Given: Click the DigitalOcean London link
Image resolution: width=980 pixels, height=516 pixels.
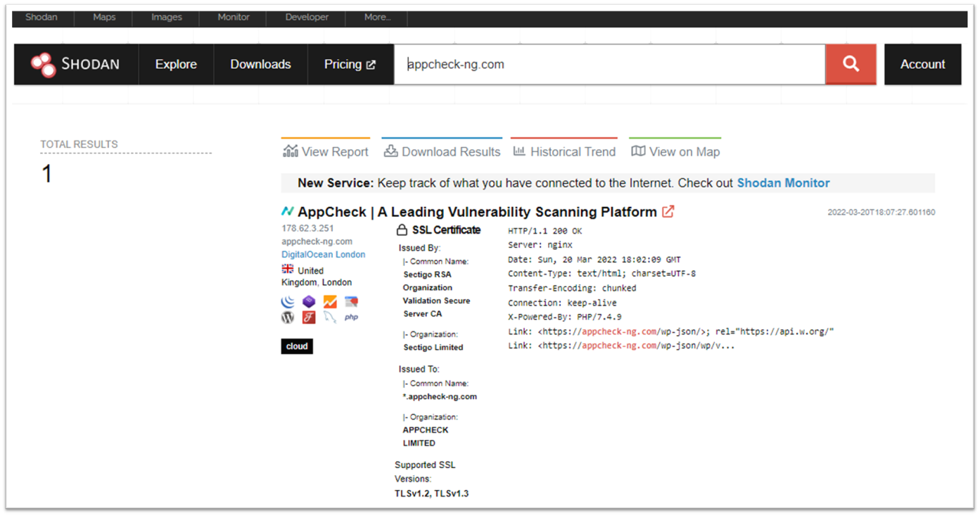Looking at the screenshot, I should pos(323,255).
